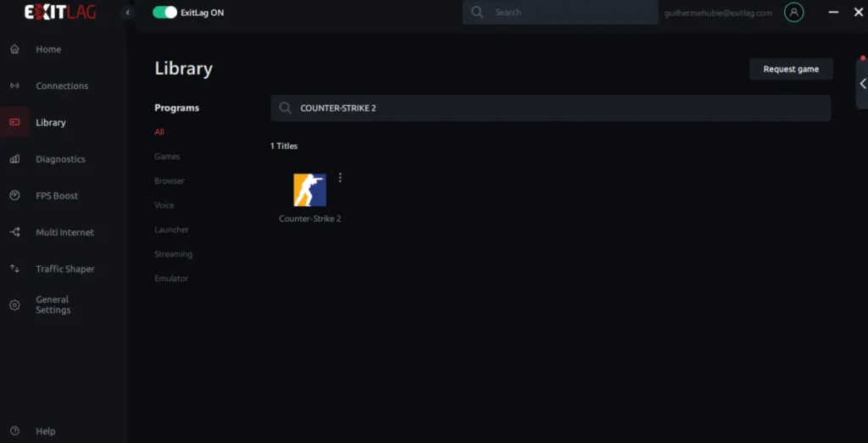This screenshot has height=443, width=868.
Task: Click the library search field with COUNTER-STRIKE 2
Action: pos(551,108)
